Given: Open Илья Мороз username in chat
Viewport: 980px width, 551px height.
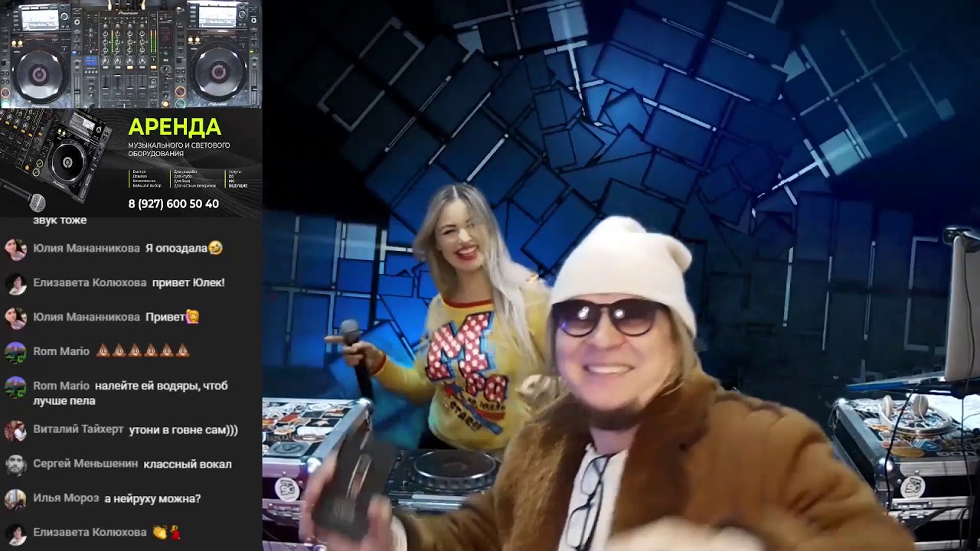Looking at the screenshot, I should pos(66,498).
